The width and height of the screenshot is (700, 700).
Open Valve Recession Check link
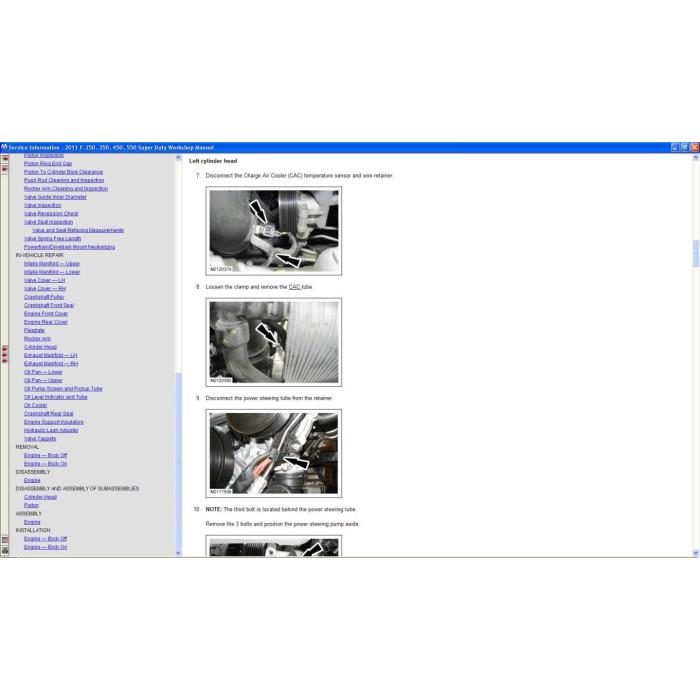(51, 213)
